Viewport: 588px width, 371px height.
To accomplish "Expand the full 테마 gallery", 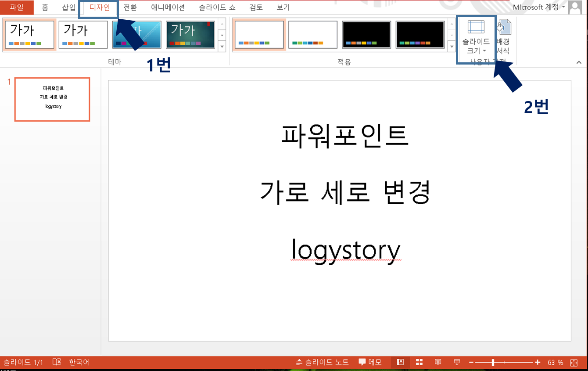I will tap(222, 46).
